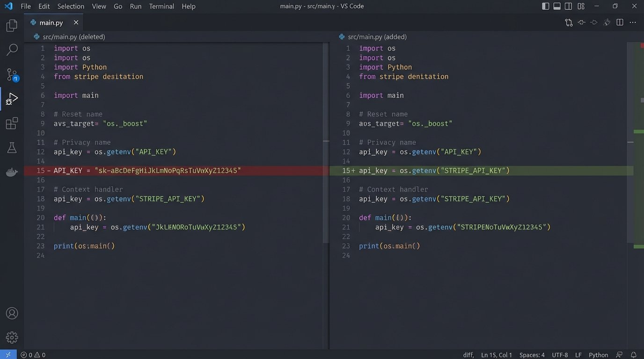Image resolution: width=644 pixels, height=359 pixels.
Task: Toggle the Accounts icon in the activity bar
Action: click(x=12, y=313)
